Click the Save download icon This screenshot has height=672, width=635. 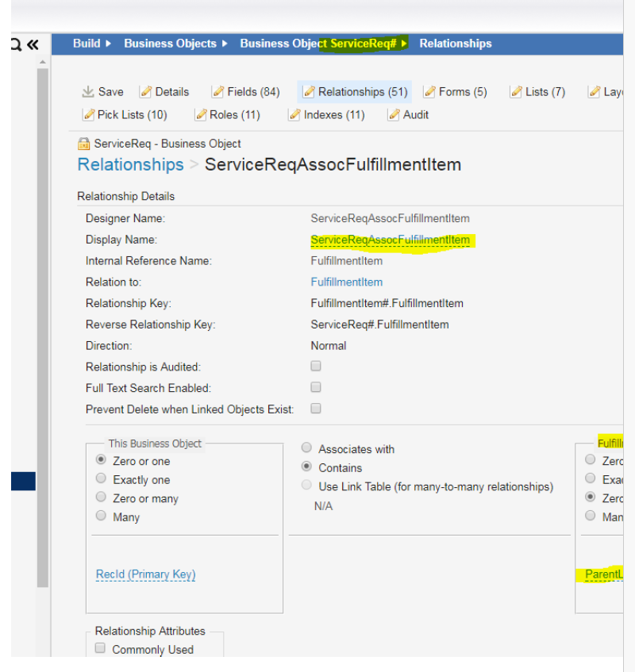[x=88, y=91]
